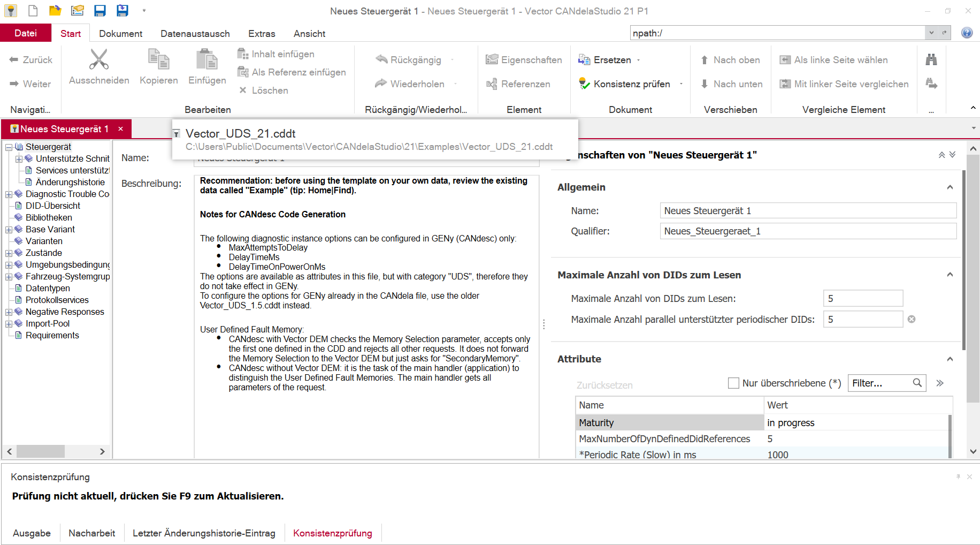The image size is (980, 545).
Task: Open the Ersetzen dropdown arrow
Action: (639, 60)
